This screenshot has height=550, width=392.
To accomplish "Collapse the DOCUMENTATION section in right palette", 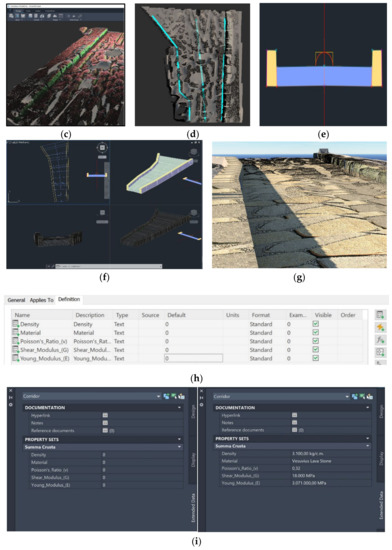I will tap(367, 408).
